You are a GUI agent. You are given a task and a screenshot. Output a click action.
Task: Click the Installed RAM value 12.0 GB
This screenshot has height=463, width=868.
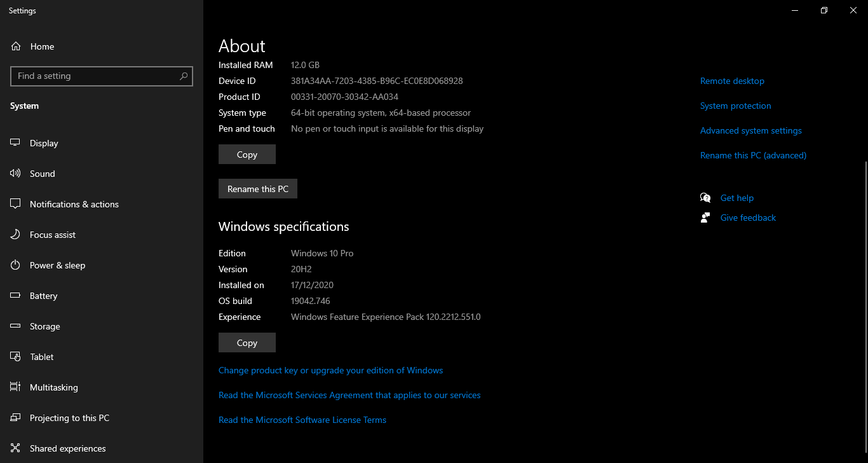(x=305, y=65)
